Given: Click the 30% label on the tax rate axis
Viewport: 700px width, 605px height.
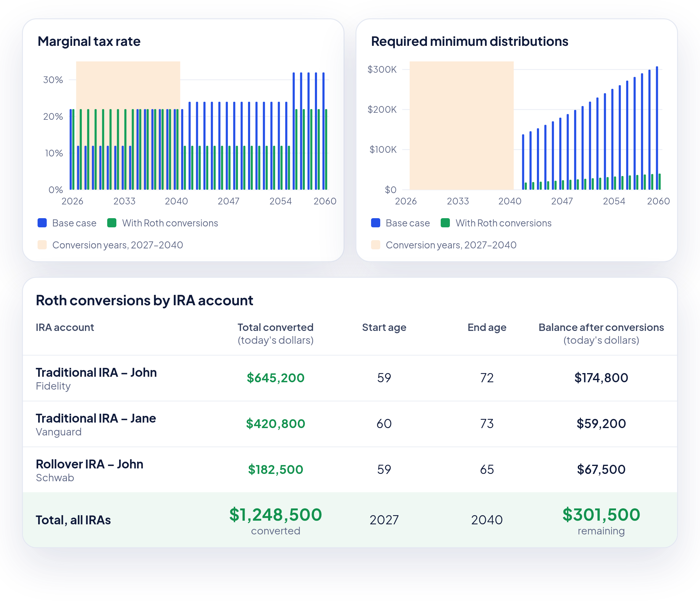Looking at the screenshot, I should coord(53,80).
